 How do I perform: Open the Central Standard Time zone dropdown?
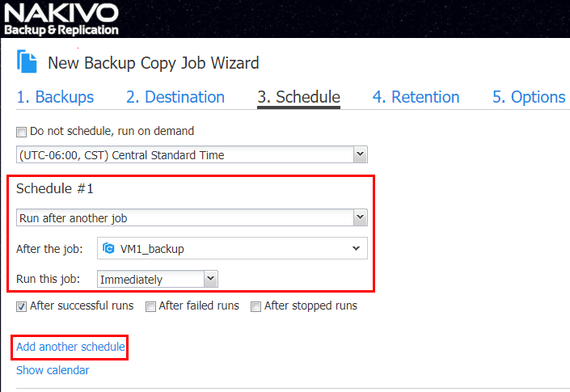tap(192, 154)
